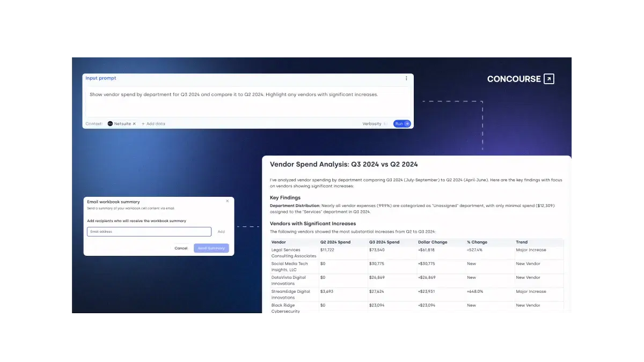
Task: Click the Concourse arrow logo icon
Action: 548,79
